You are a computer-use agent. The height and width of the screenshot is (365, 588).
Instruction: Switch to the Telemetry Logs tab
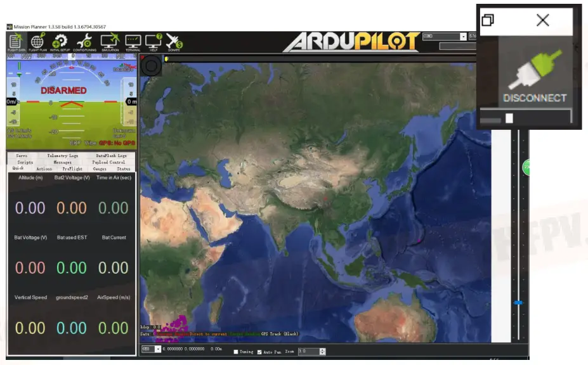tap(63, 155)
